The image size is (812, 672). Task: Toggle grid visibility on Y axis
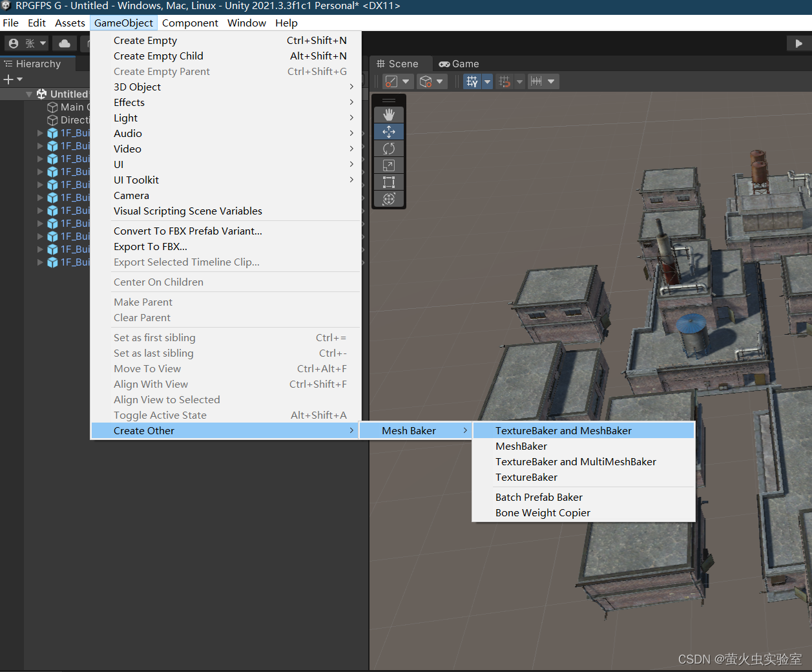pyautogui.click(x=472, y=81)
